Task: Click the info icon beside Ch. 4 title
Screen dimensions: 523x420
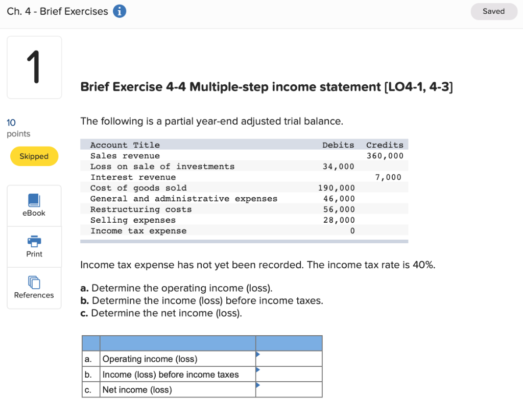Action: 121,11
